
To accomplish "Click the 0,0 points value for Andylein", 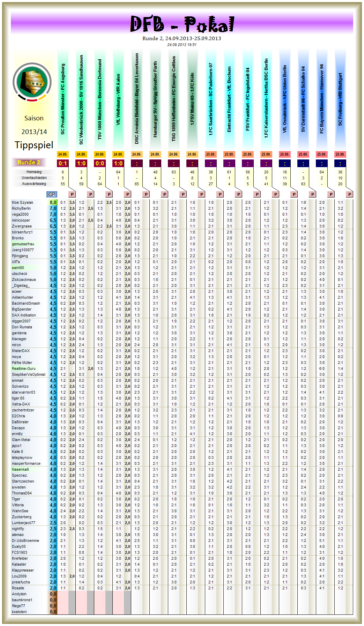I will (x=53, y=594).
